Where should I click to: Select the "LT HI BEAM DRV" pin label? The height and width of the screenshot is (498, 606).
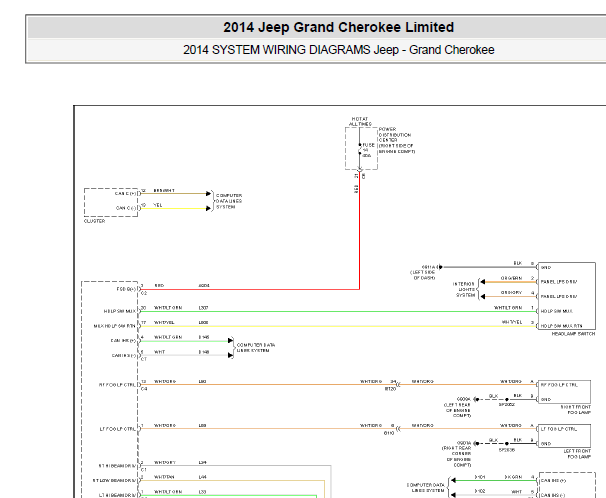117,495
